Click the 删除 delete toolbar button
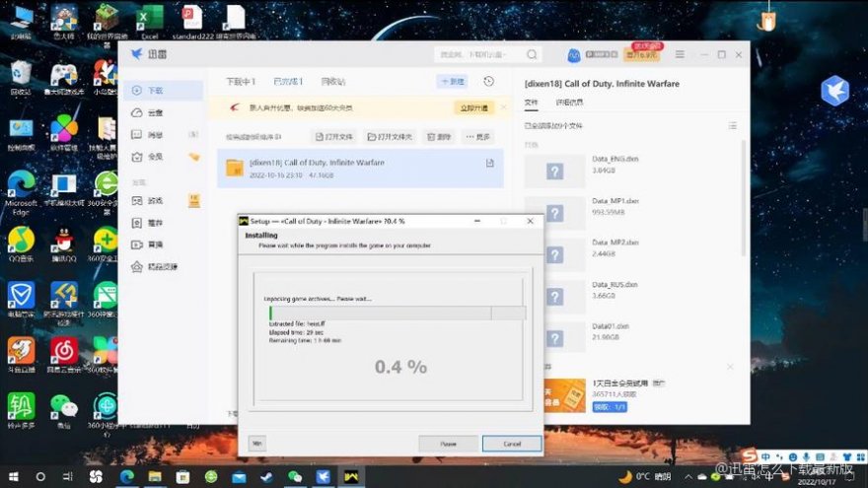The width and height of the screenshot is (868, 488). (439, 137)
